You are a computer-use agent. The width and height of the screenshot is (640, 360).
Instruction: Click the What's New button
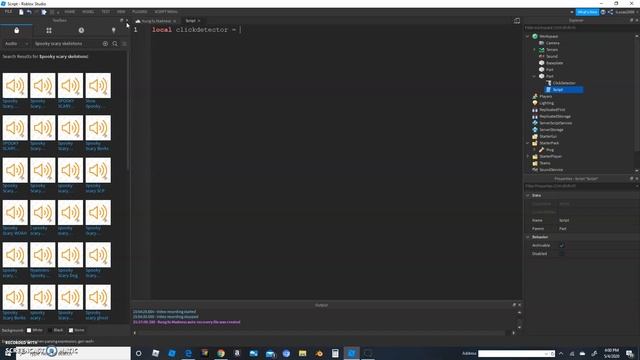(587, 12)
